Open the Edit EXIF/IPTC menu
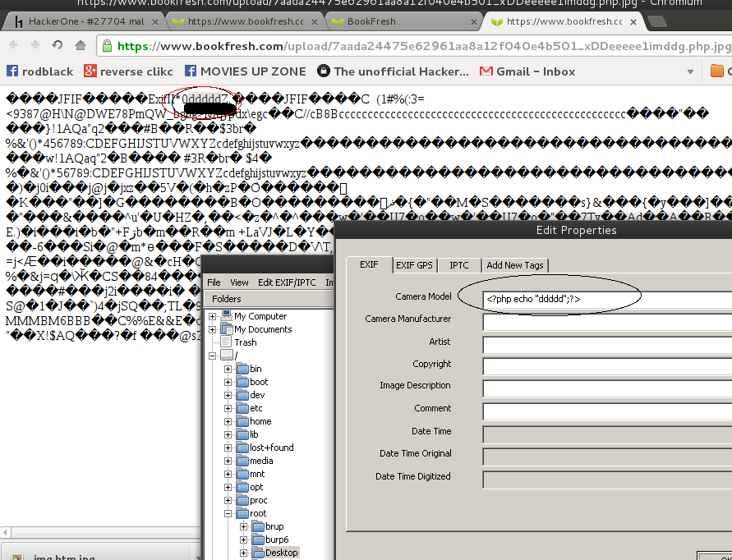This screenshot has height=560, width=732. point(286,282)
